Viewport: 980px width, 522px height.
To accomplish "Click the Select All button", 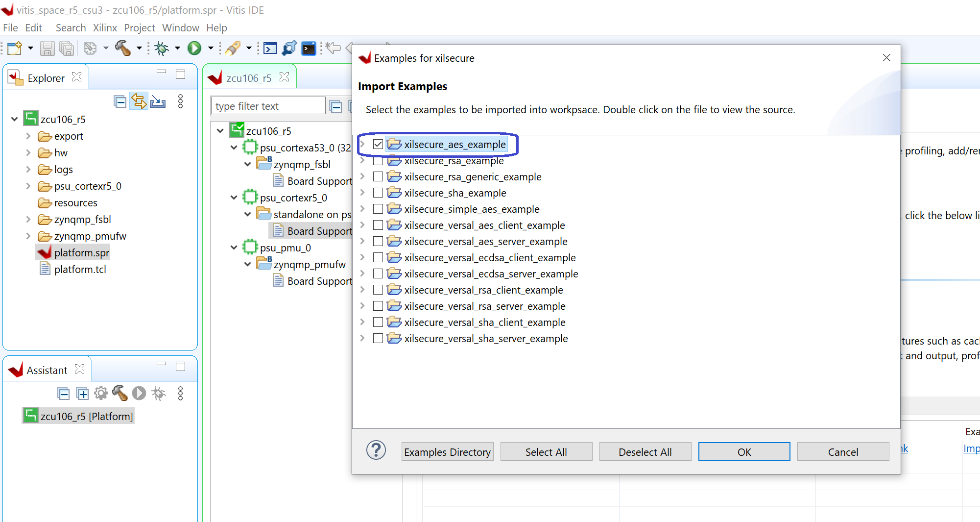I will point(547,452).
